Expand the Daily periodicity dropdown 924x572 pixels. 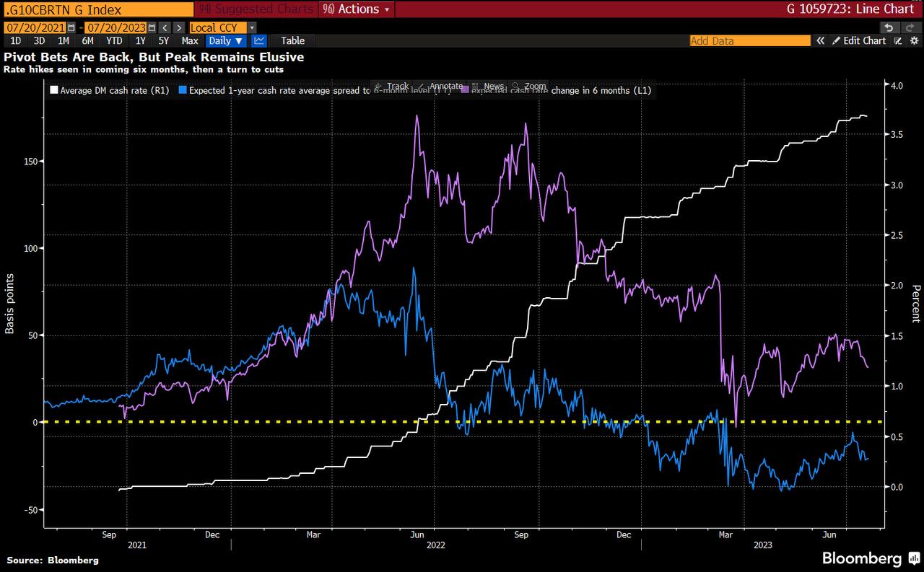click(226, 40)
